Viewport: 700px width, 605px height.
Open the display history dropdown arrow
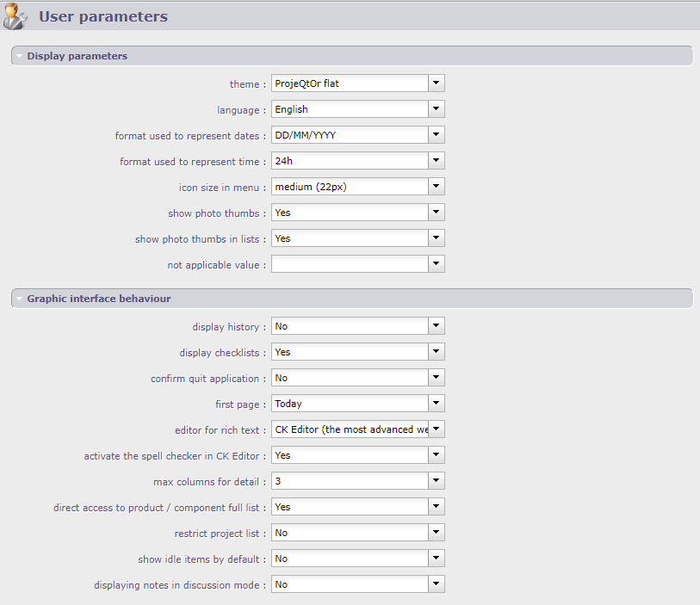tap(437, 326)
